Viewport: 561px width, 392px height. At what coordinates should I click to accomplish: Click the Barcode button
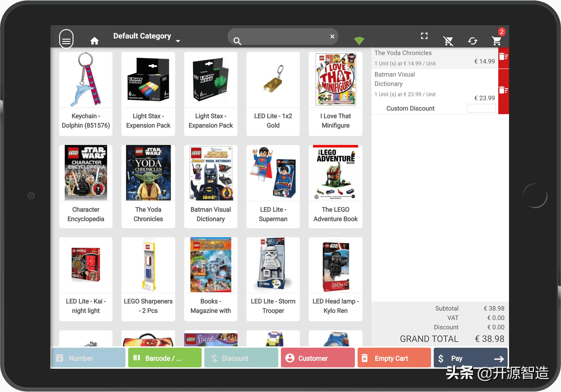coord(165,358)
